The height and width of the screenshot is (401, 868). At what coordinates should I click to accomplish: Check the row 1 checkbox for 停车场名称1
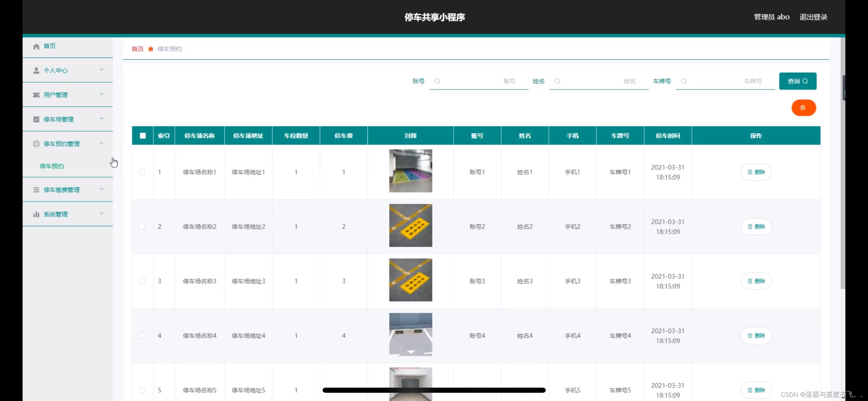[x=142, y=172]
